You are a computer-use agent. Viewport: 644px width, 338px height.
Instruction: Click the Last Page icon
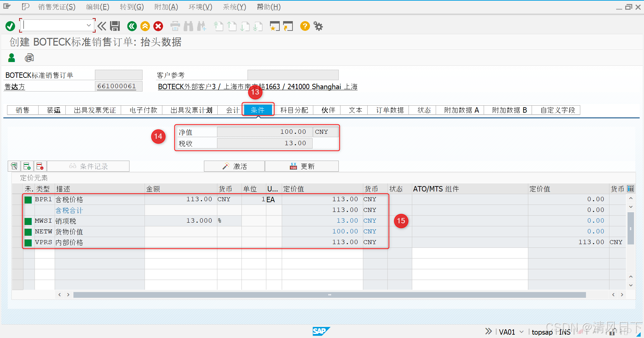pyautogui.click(x=258, y=26)
